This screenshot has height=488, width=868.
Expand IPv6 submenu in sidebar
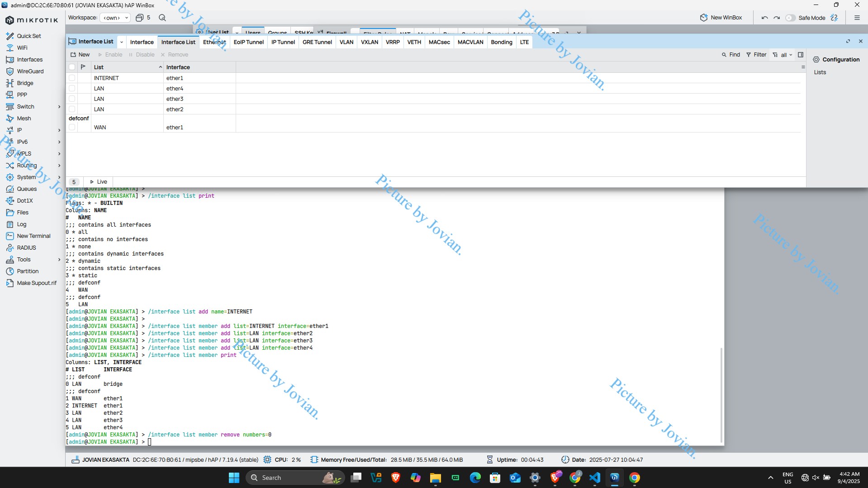coord(59,142)
